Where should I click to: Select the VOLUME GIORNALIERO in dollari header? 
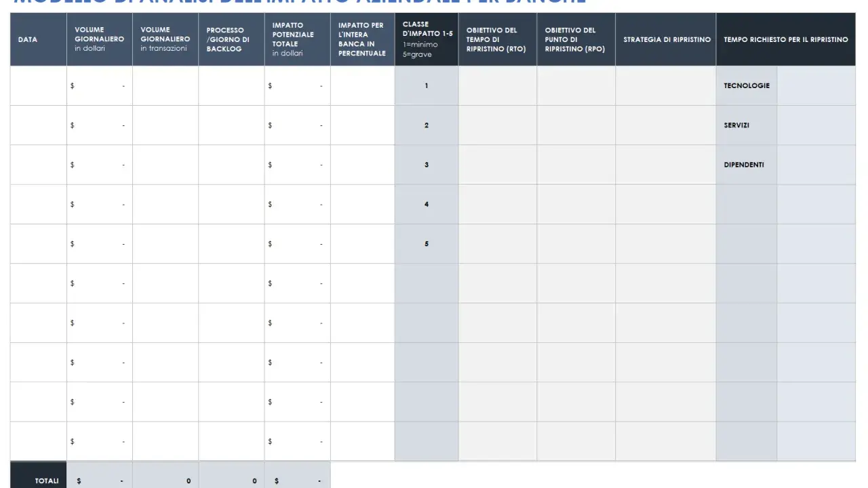pyautogui.click(x=100, y=39)
